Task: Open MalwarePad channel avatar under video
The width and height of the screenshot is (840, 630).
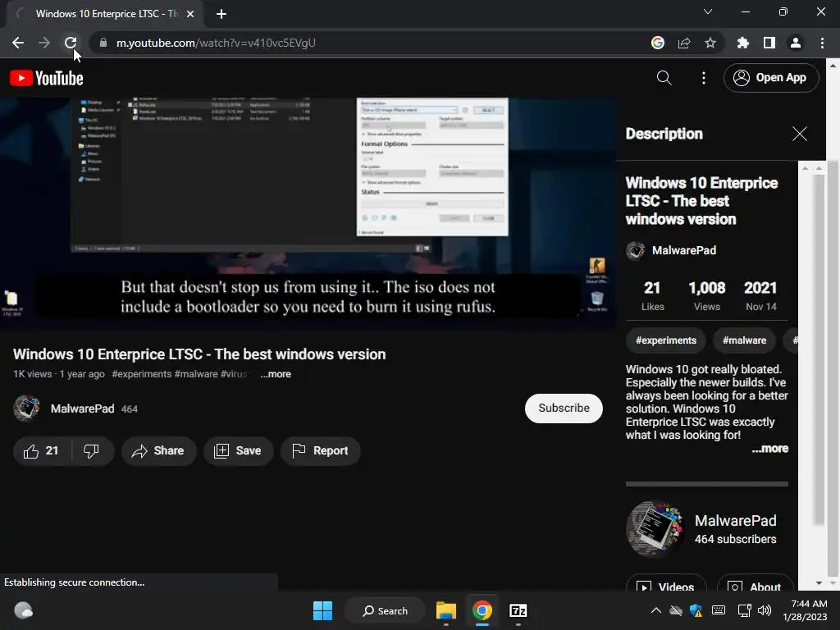Action: (26, 409)
